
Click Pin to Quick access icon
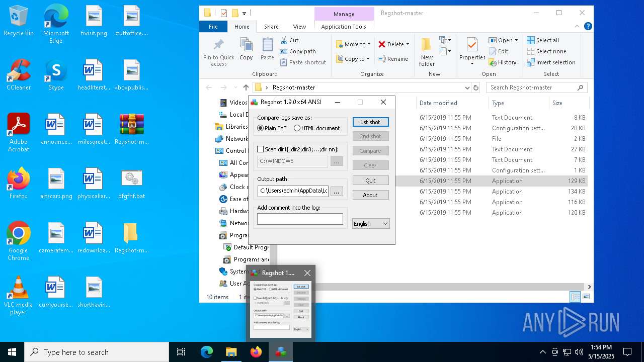(x=219, y=45)
